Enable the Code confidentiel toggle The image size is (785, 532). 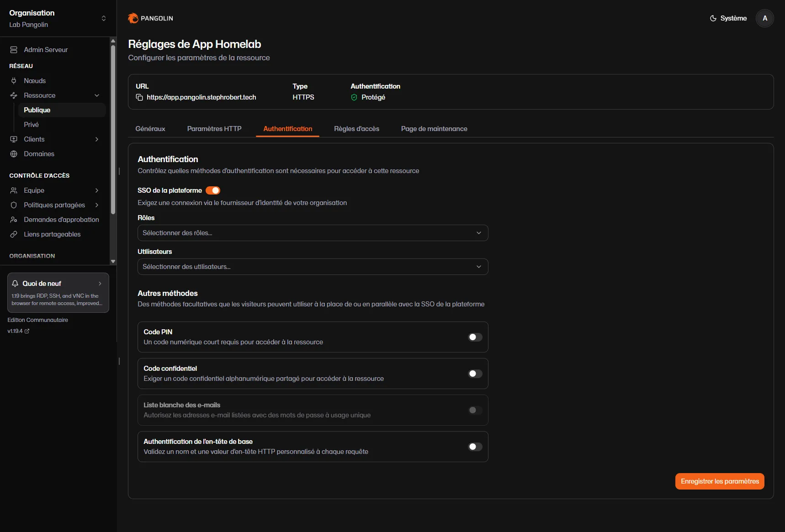pyautogui.click(x=475, y=374)
